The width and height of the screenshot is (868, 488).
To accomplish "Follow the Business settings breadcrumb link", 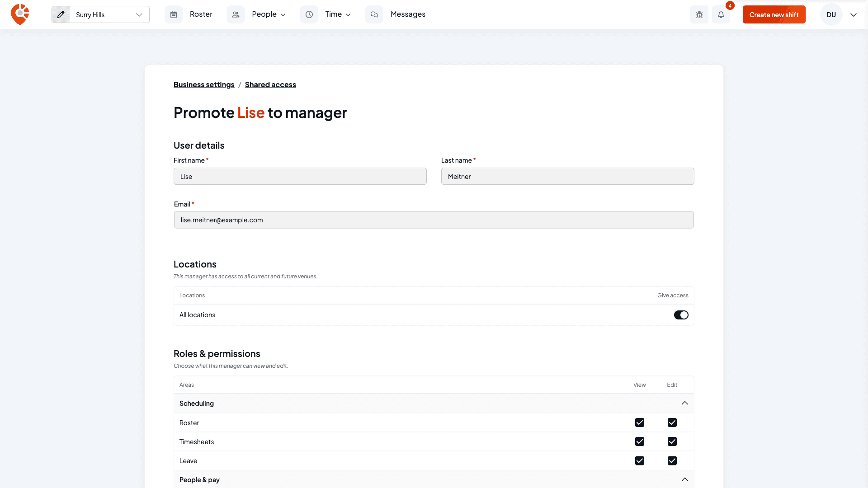I will tap(204, 84).
